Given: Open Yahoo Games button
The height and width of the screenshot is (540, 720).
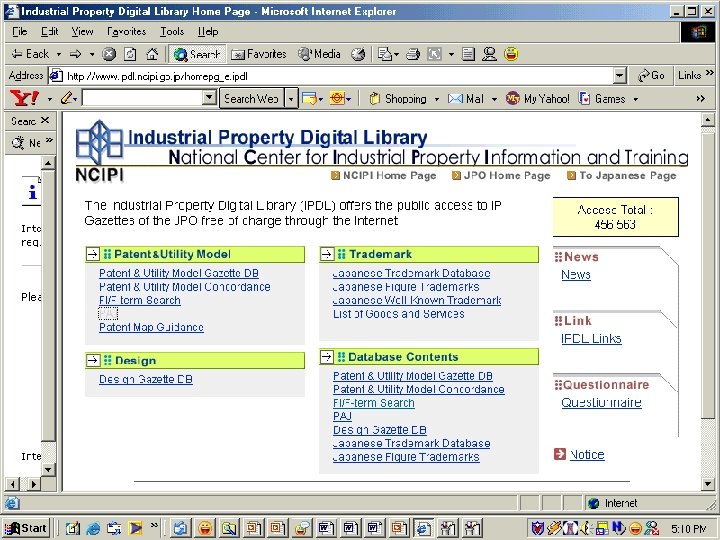Looking at the screenshot, I should click(602, 99).
